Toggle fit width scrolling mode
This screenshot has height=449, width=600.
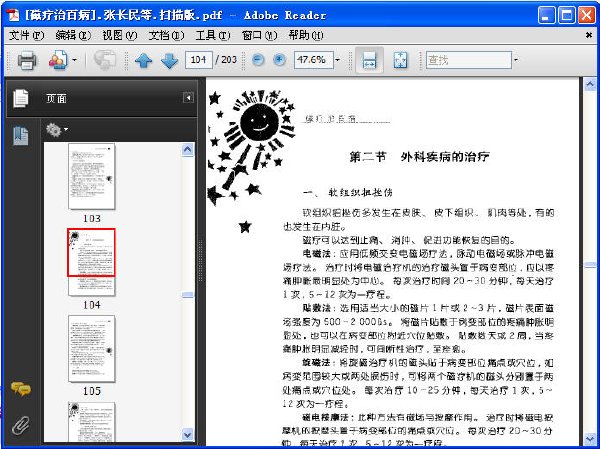coord(369,60)
